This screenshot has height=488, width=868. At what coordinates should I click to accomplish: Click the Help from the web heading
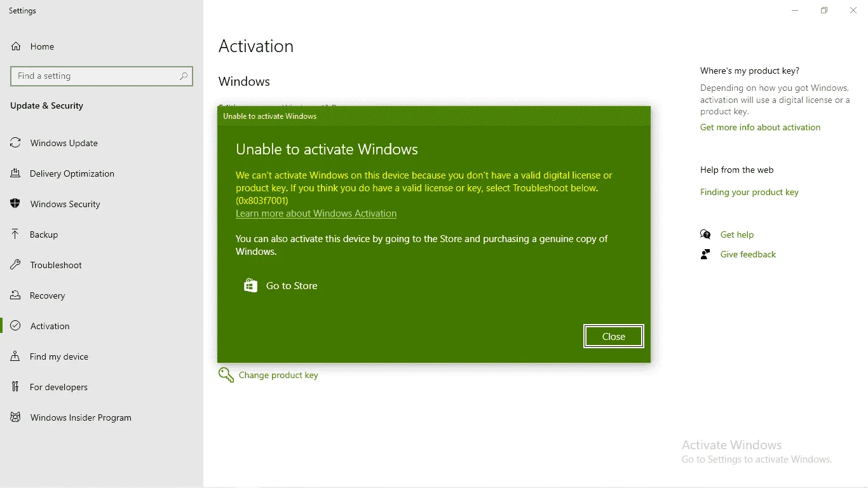click(737, 170)
